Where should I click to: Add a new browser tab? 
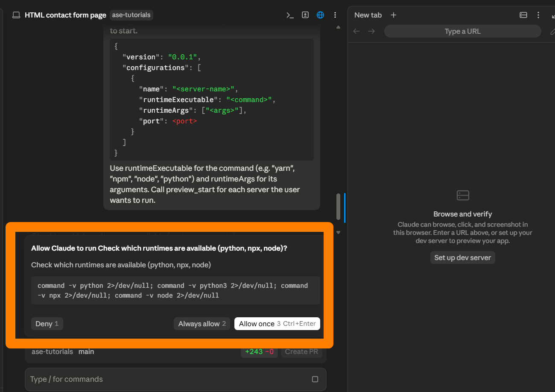point(394,15)
